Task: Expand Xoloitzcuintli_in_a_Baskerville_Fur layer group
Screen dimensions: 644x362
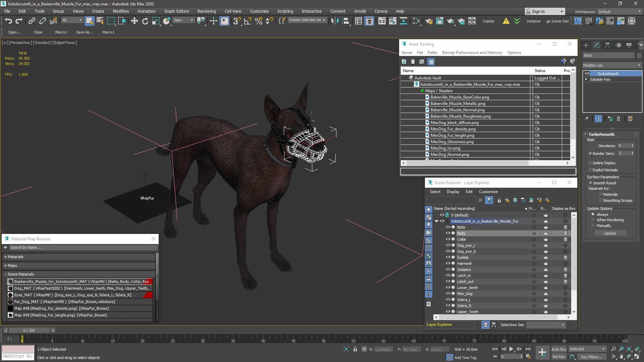Action: (x=437, y=221)
